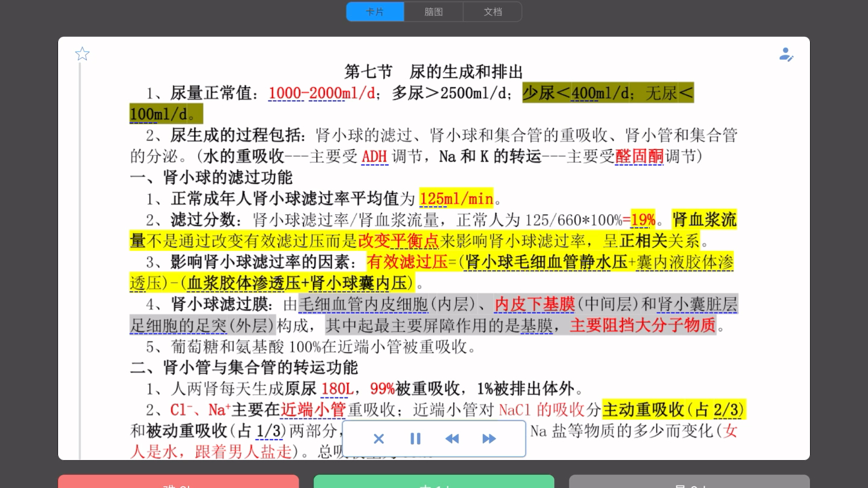Click the red NaCl 的吸收 text
Screen dimensions: 868x488
pos(542,410)
